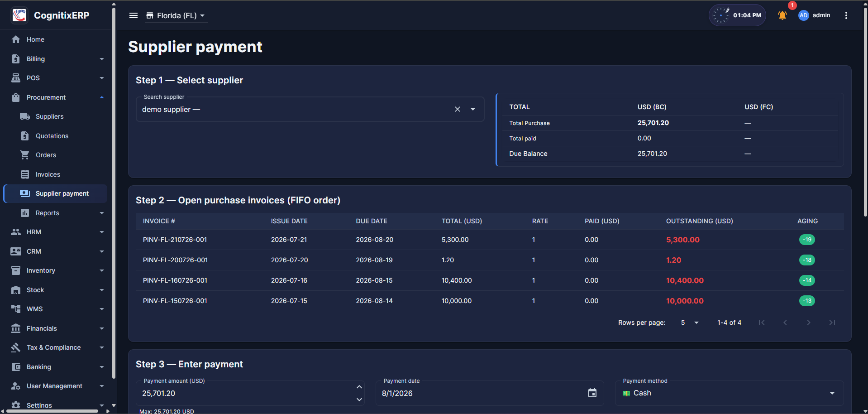Click the Tax & Compliance gavel icon
The height and width of the screenshot is (414, 868).
(x=16, y=347)
